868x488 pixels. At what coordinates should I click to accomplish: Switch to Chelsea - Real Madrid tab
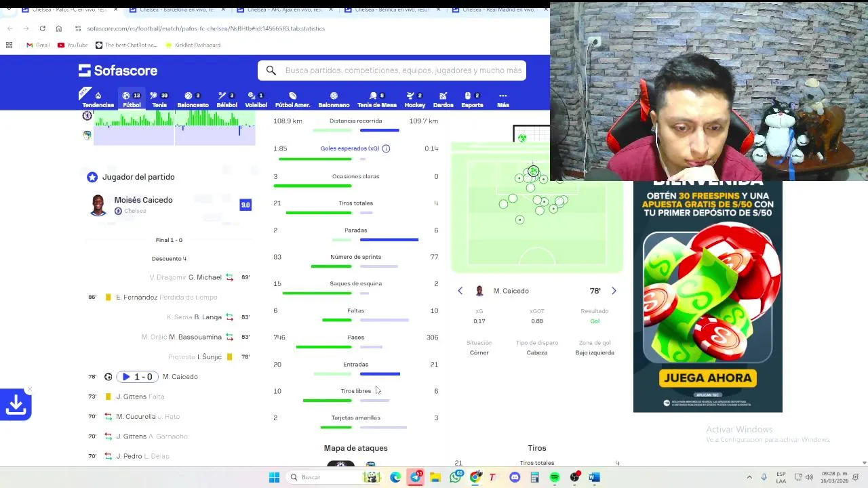(x=499, y=9)
